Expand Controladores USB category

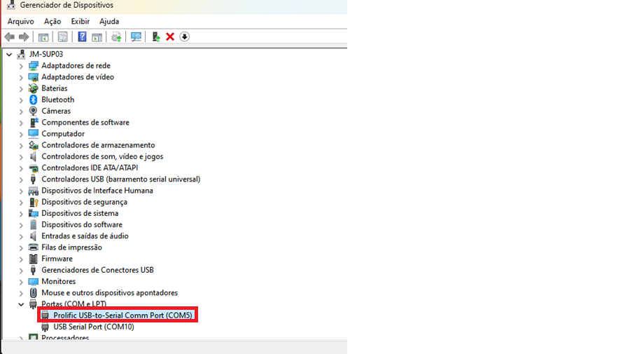[x=21, y=179]
